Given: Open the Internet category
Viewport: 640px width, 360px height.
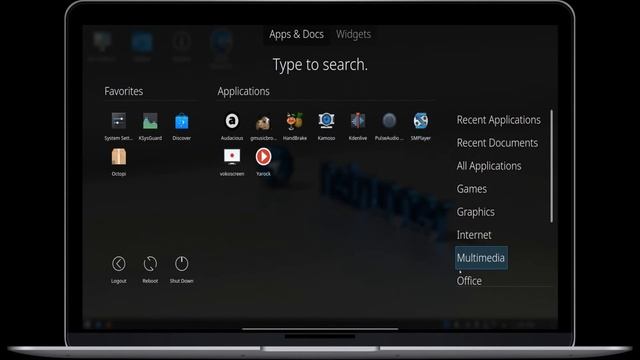Looking at the screenshot, I should (474, 235).
